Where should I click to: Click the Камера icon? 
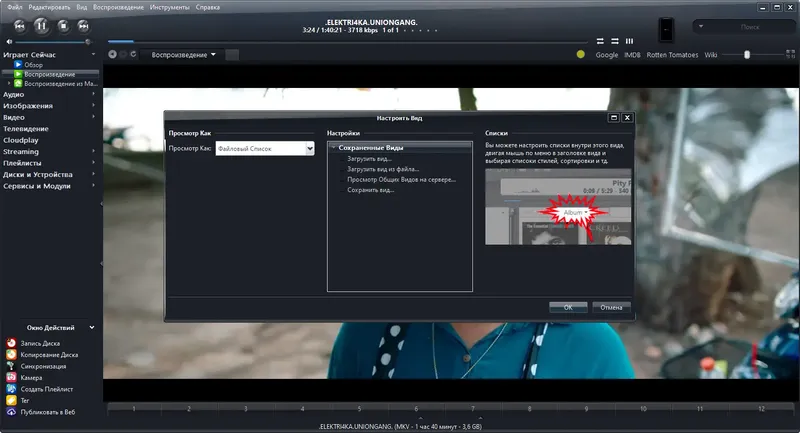(x=11, y=377)
